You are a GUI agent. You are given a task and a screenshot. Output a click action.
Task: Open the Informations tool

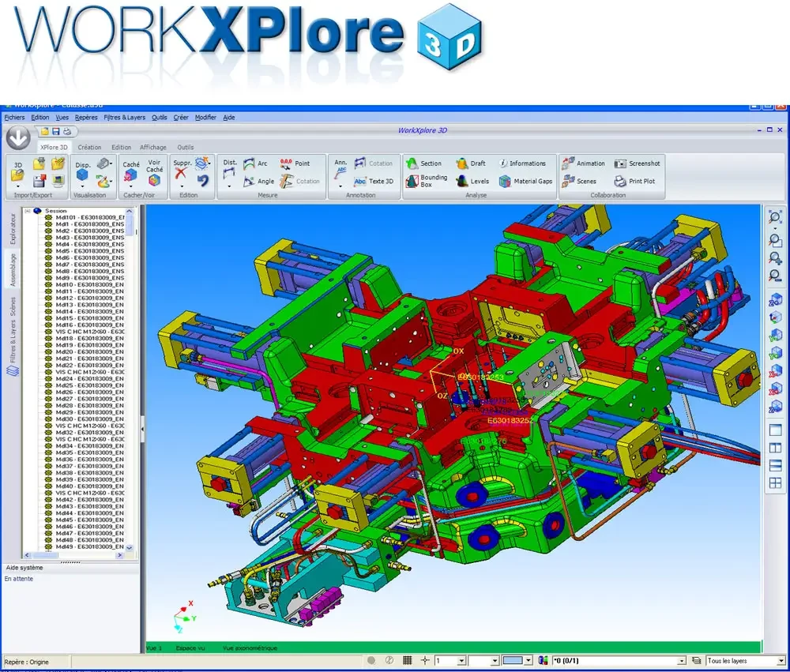pyautogui.click(x=522, y=163)
